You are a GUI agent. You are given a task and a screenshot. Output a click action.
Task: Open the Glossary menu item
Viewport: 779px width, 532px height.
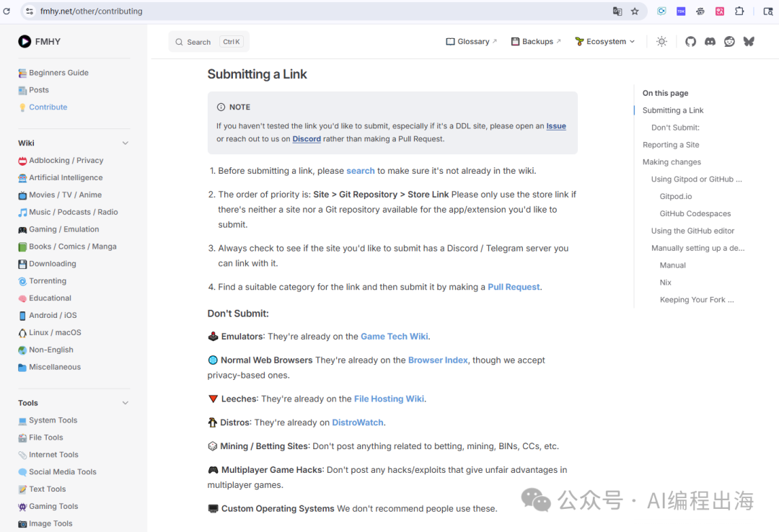click(472, 42)
